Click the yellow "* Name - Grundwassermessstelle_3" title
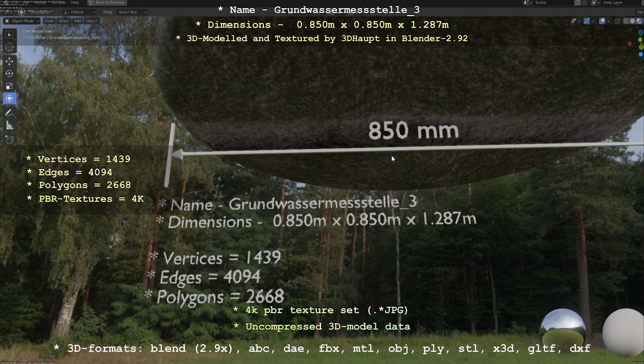644x364 pixels. point(319,10)
